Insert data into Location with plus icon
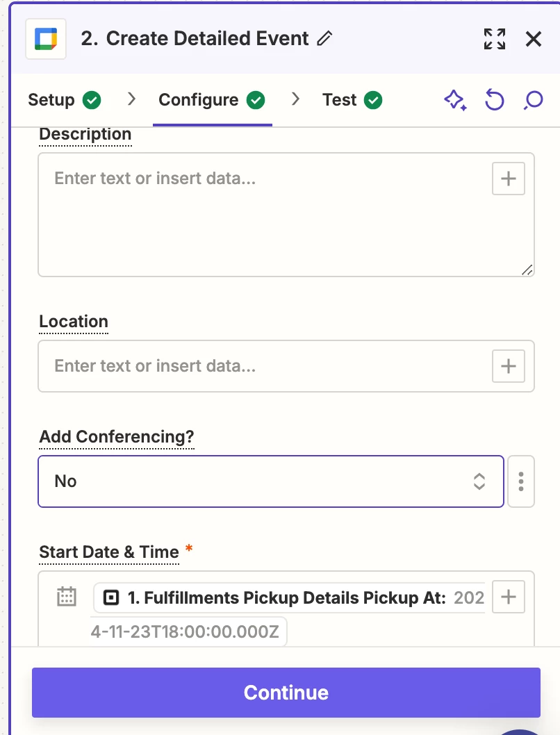560x735 pixels. pos(508,366)
